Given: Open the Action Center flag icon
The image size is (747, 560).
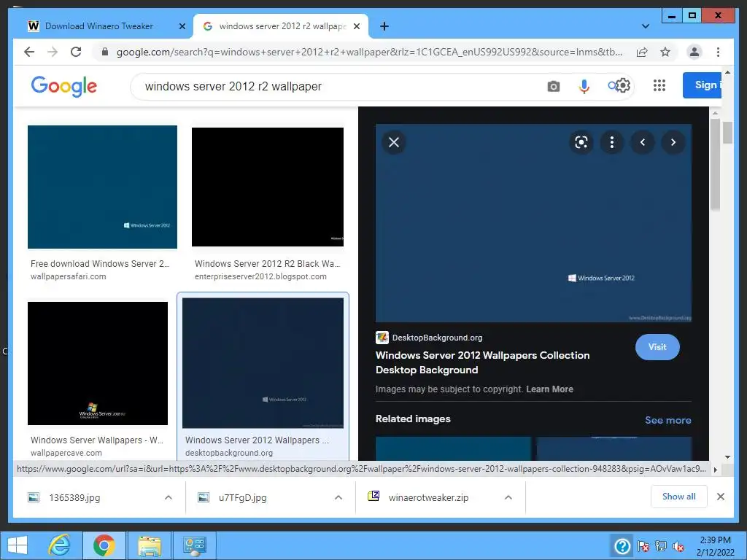Looking at the screenshot, I should pyautogui.click(x=643, y=546).
